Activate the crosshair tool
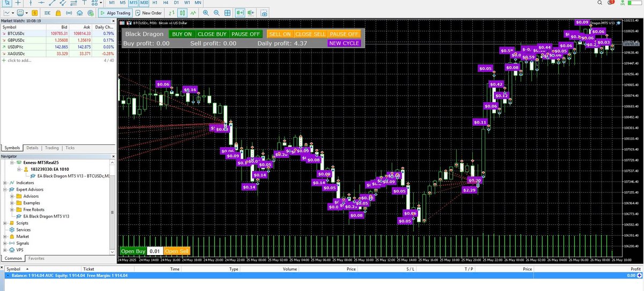 tap(18, 3)
